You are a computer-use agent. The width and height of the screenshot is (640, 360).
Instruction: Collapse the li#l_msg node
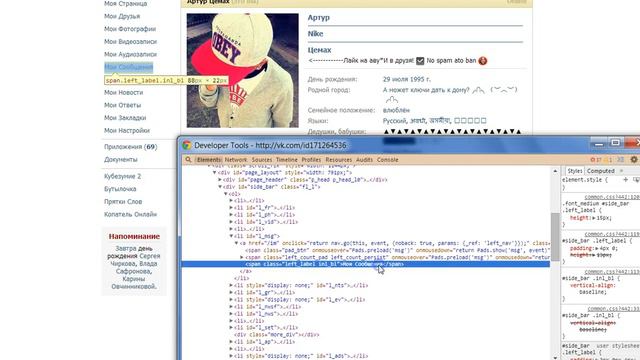coord(231,236)
